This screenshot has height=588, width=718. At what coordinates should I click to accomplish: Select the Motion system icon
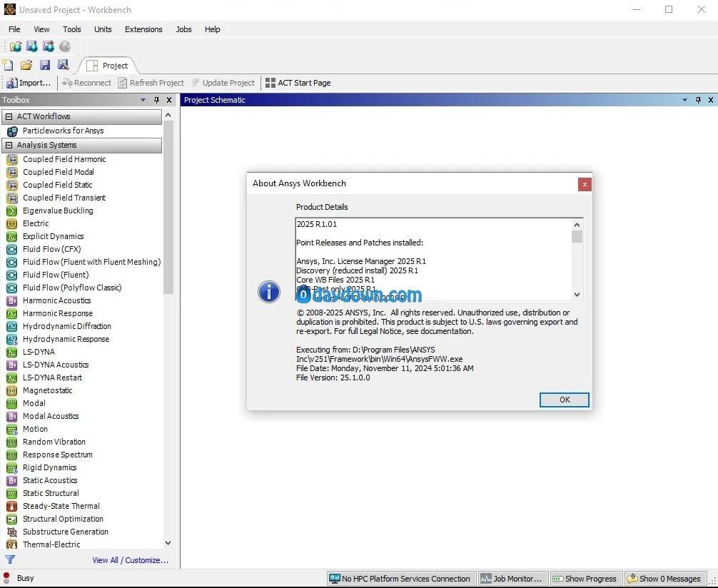pyautogui.click(x=12, y=429)
